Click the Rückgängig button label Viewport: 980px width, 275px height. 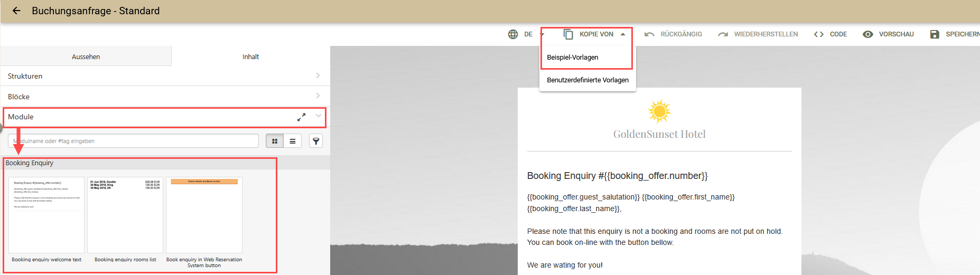click(x=681, y=34)
